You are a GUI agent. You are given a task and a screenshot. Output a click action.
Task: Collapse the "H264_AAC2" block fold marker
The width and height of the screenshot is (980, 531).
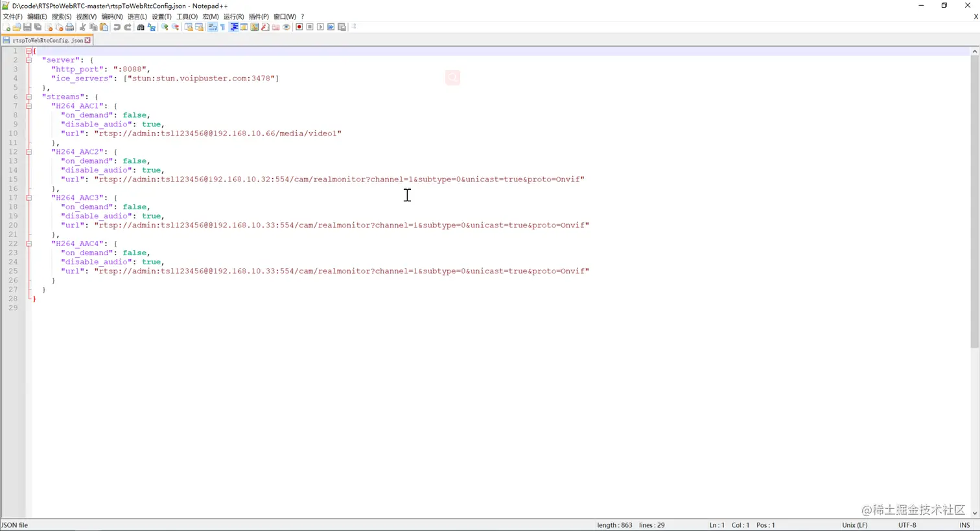click(29, 152)
